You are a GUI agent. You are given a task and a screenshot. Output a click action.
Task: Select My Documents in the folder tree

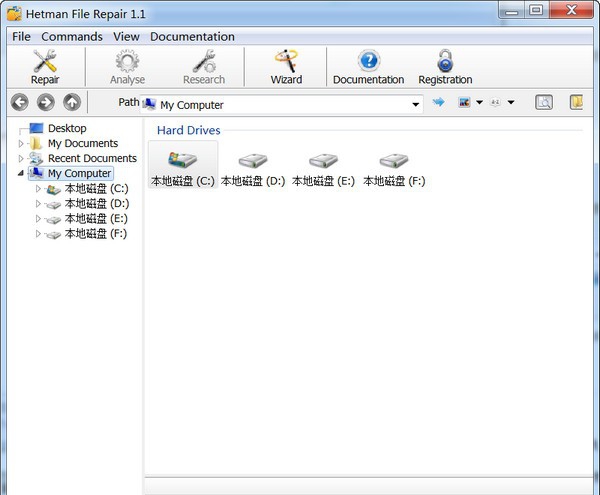pyautogui.click(x=83, y=143)
